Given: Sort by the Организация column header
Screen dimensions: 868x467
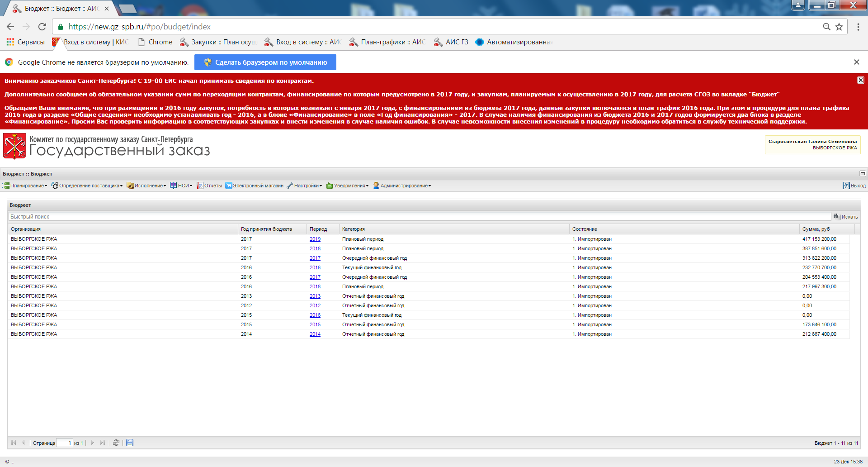Looking at the screenshot, I should [x=123, y=229].
